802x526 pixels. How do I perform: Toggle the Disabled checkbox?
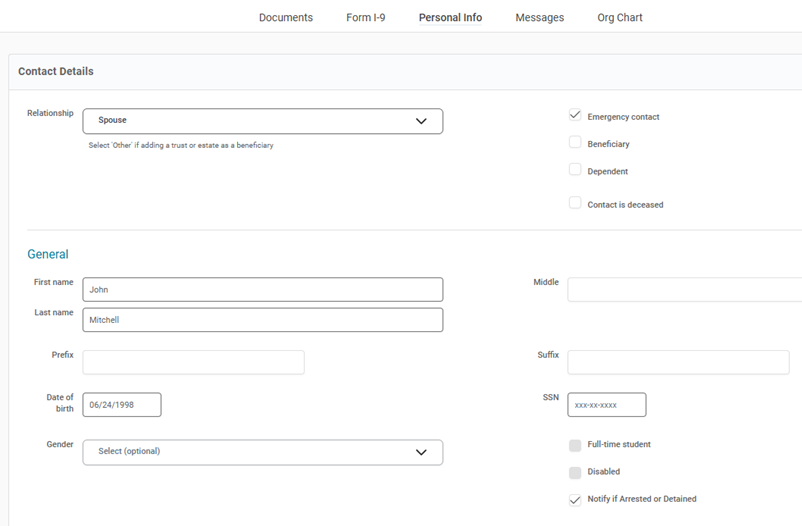pos(575,472)
